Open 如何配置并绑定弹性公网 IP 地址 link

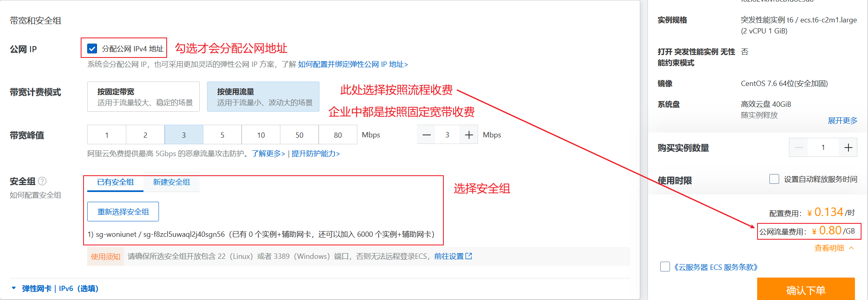[x=353, y=64]
